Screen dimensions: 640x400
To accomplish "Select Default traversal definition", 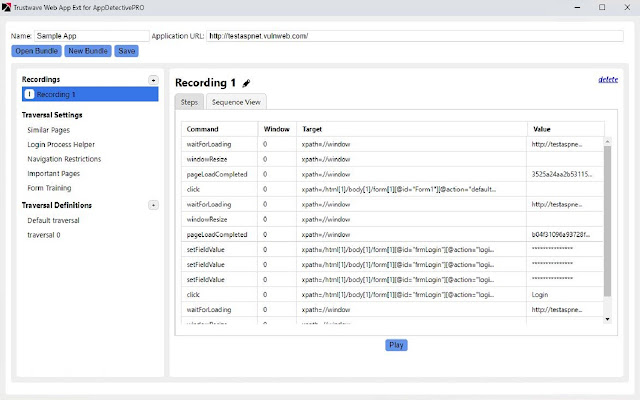I will click(53, 220).
